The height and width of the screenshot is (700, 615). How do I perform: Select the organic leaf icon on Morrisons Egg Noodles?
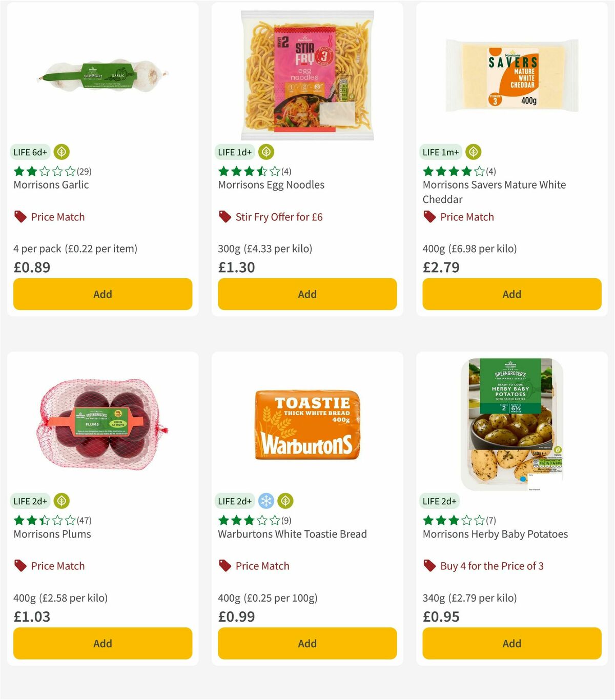coord(266,152)
